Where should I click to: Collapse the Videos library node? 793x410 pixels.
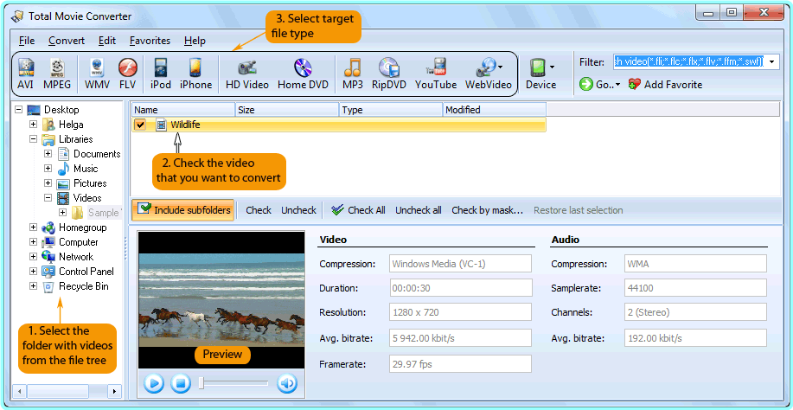pyautogui.click(x=48, y=198)
